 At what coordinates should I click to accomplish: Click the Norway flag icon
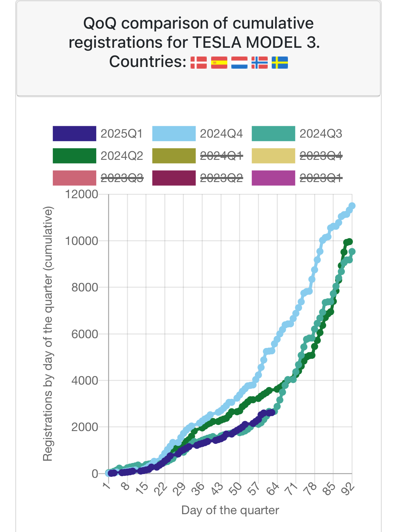tap(260, 63)
